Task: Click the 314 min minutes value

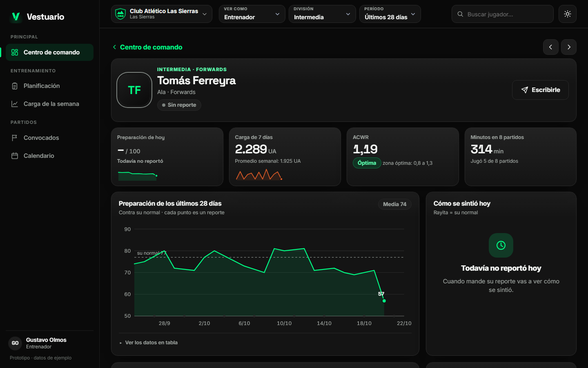Action: (x=487, y=149)
